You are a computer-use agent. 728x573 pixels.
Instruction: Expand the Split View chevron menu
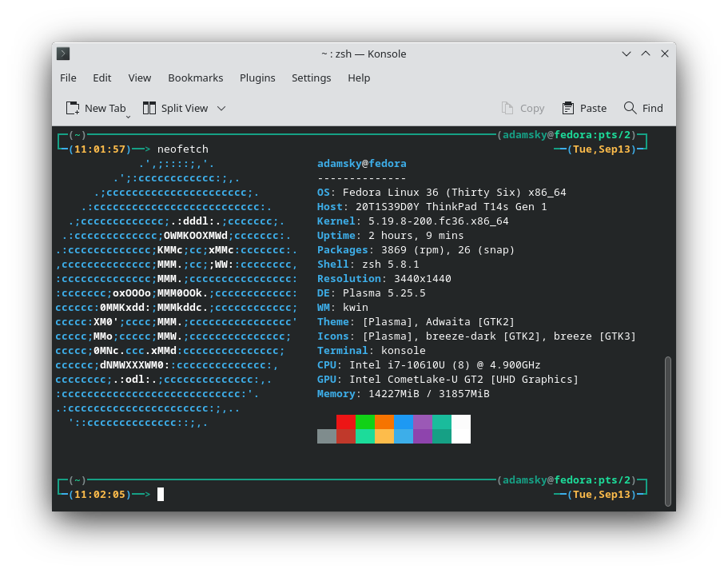[x=221, y=108]
